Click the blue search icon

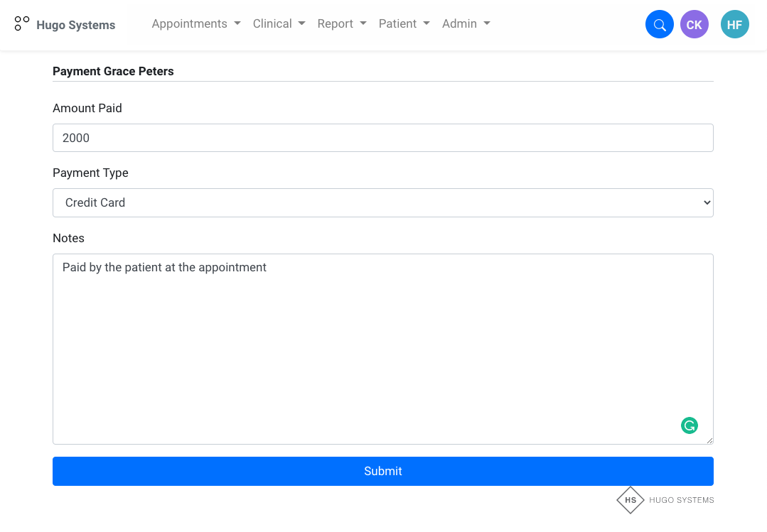click(659, 25)
